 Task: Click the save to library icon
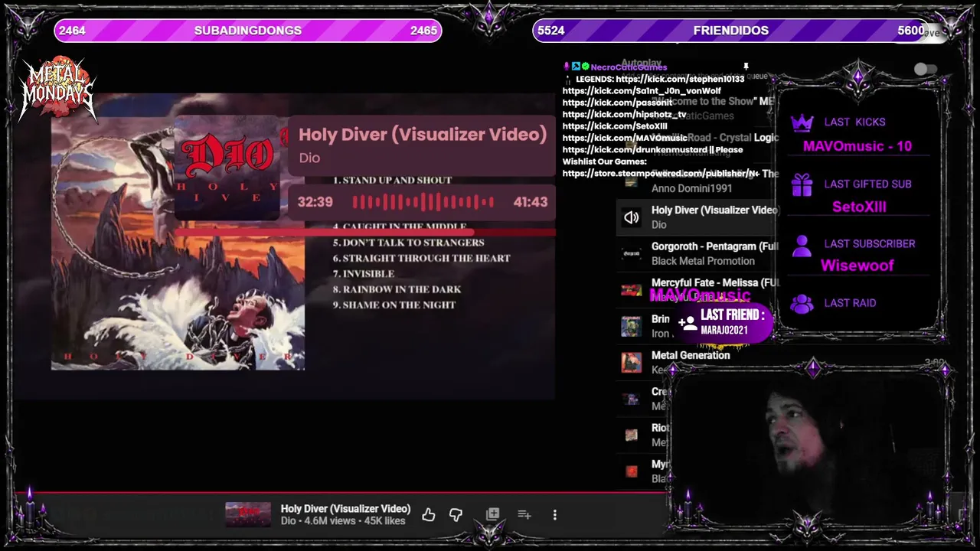click(x=492, y=514)
